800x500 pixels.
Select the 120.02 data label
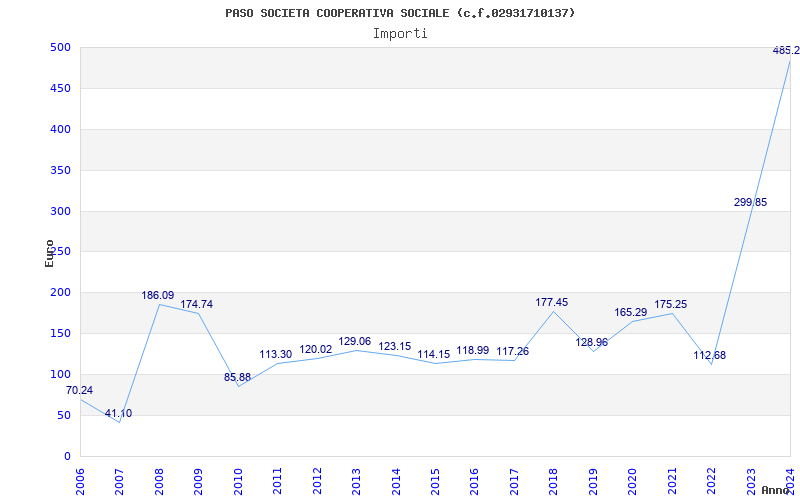[x=315, y=349]
